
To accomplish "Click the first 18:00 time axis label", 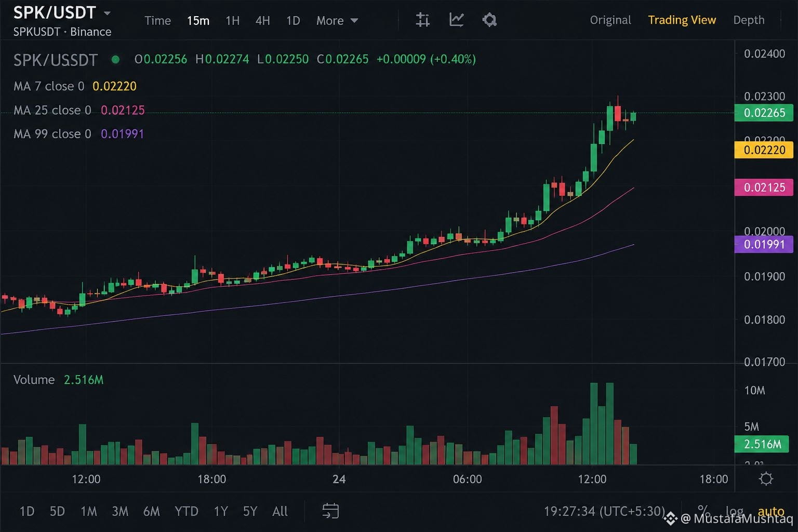I will click(x=211, y=479).
